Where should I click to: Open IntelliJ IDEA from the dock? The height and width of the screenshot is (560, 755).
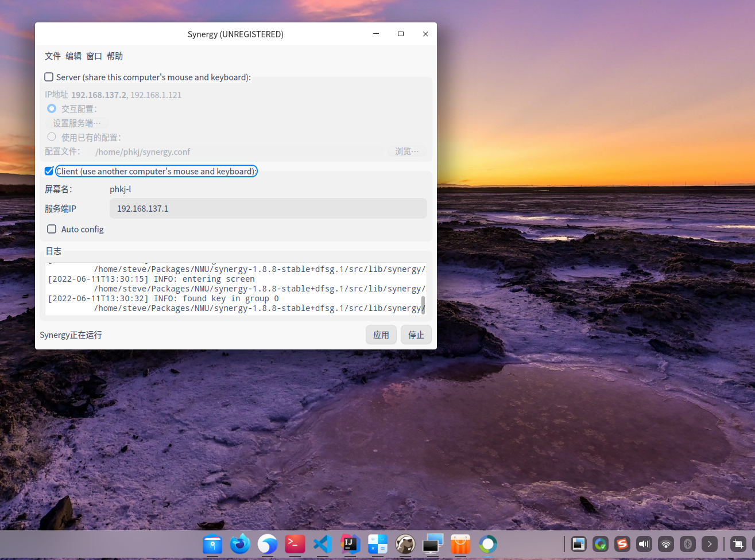coord(350,544)
